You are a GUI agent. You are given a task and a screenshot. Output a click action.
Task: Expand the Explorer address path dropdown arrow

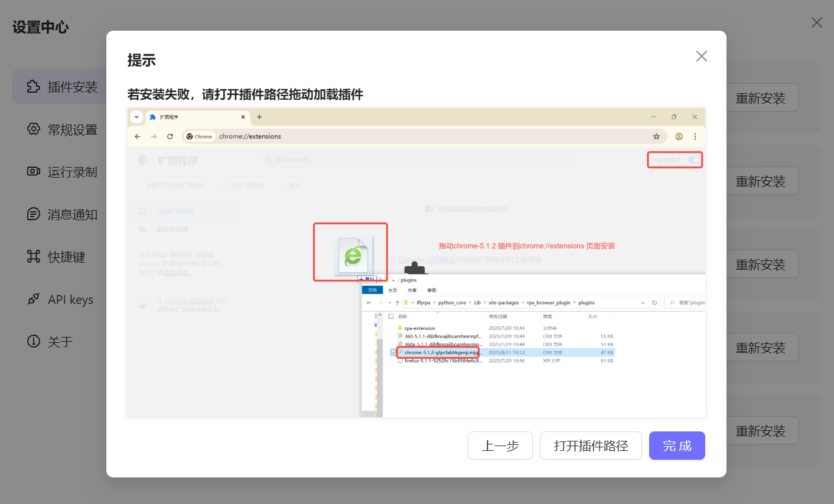643,303
